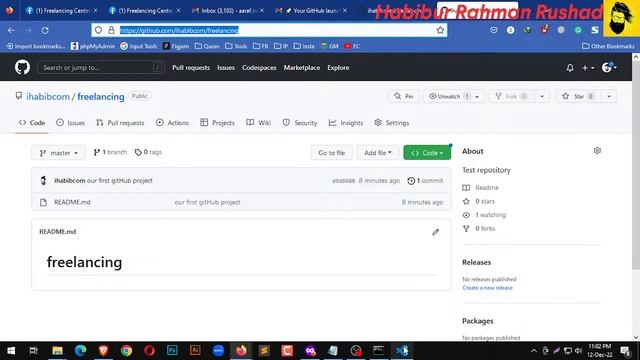
Task: Expand the Fork options arrow
Action: [542, 96]
